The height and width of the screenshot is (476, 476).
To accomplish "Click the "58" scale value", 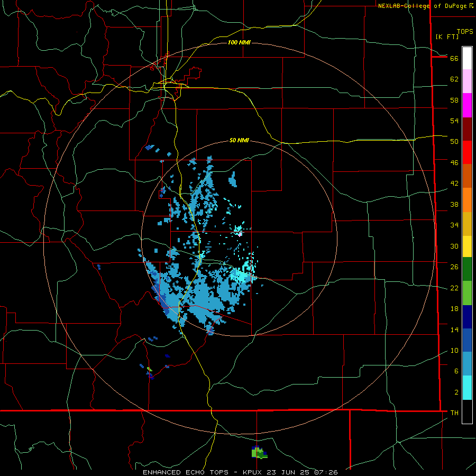I will point(454,100).
